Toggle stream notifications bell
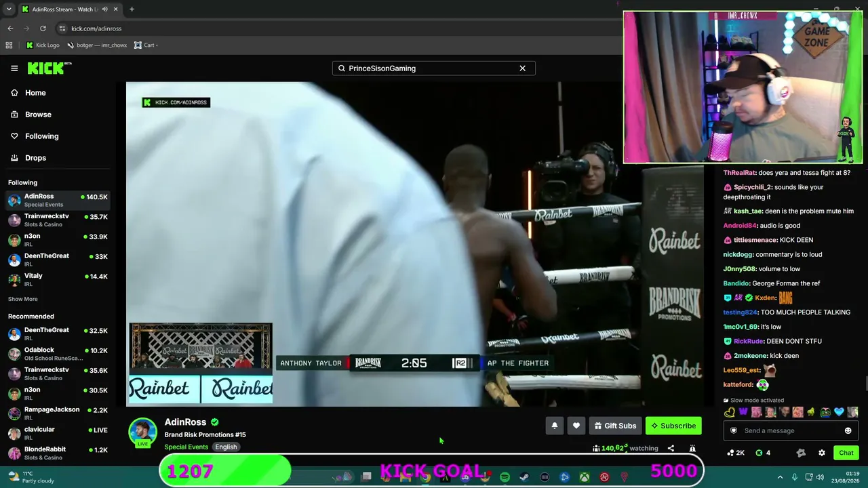 pyautogui.click(x=554, y=426)
